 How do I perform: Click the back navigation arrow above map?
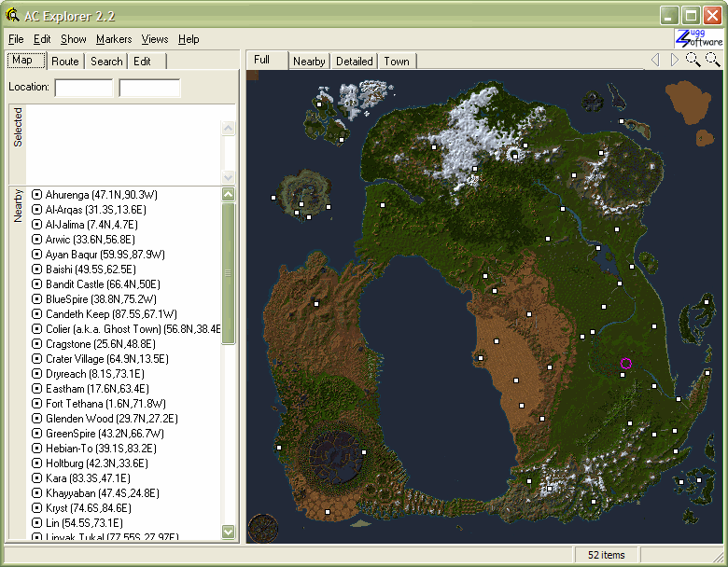(x=655, y=60)
